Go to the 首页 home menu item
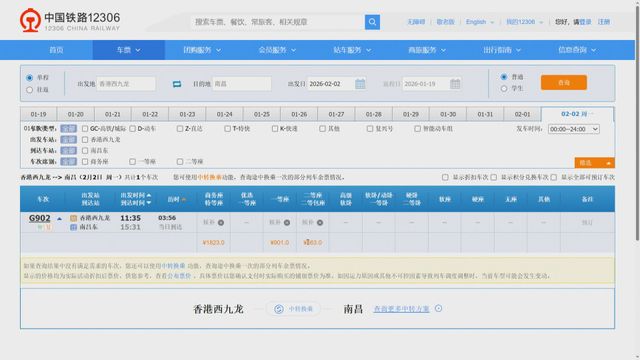This screenshot has height=360, width=640. point(56,50)
